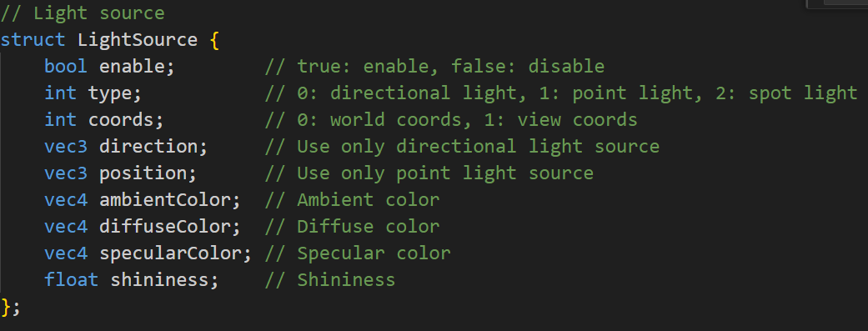
Task: Click the '// Light source' header comment
Action: 82,13
